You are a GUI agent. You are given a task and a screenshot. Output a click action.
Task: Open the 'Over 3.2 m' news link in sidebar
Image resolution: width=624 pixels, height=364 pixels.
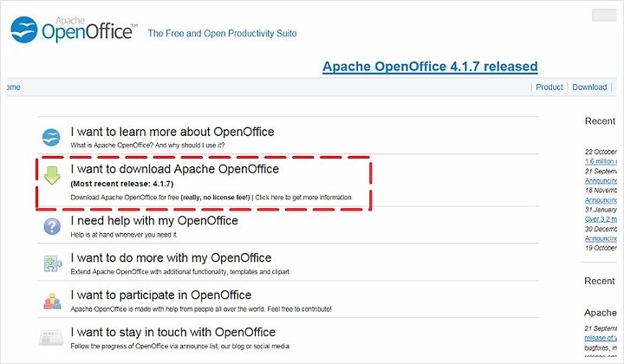coord(601,219)
